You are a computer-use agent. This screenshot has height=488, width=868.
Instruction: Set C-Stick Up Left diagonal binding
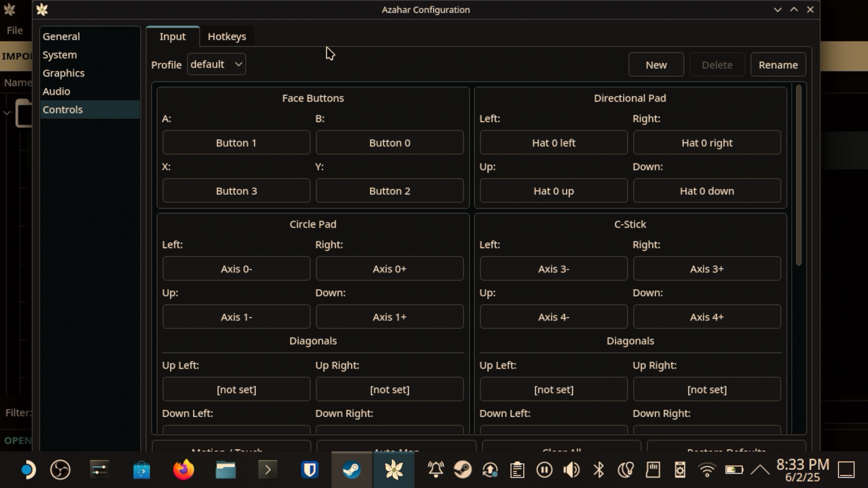pos(554,389)
